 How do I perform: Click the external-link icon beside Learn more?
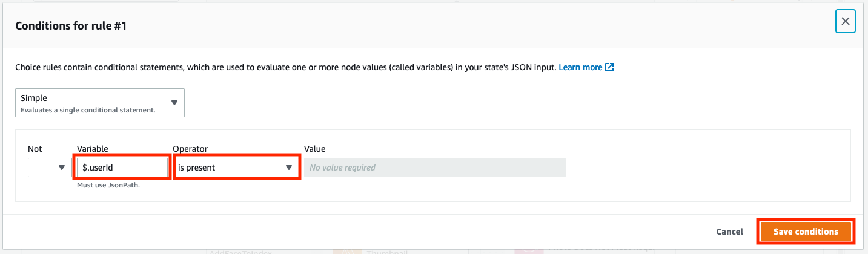pyautogui.click(x=610, y=67)
